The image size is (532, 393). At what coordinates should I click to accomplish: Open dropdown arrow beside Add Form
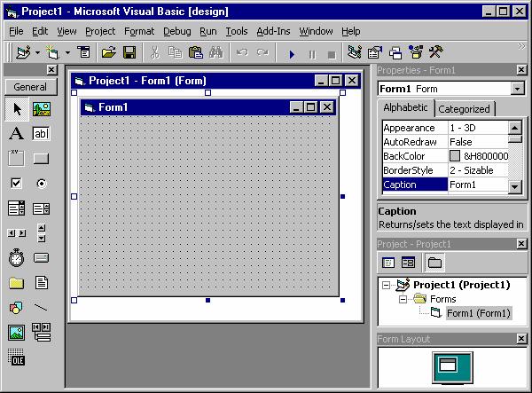[68, 53]
